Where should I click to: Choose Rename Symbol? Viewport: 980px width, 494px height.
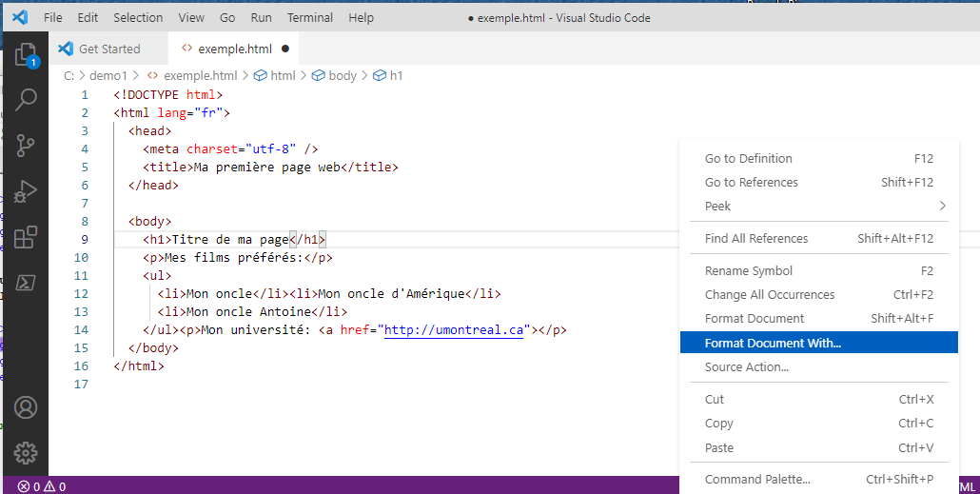(819, 270)
